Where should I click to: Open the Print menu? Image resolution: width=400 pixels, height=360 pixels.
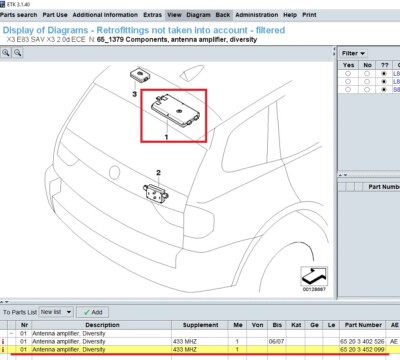pos(309,15)
